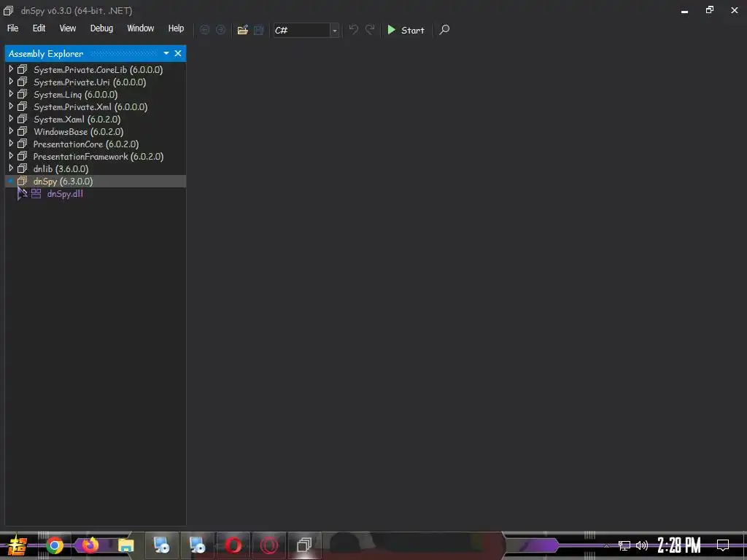Select System.Private.Xml (6.0.0.0) assembly
Viewport: 747px width, 560px height.
90,106
